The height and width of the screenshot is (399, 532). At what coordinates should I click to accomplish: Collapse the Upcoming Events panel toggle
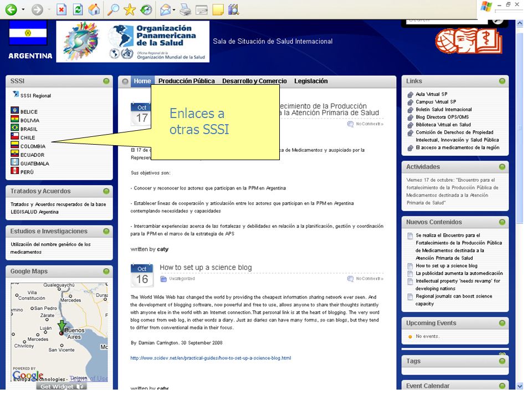502,323
